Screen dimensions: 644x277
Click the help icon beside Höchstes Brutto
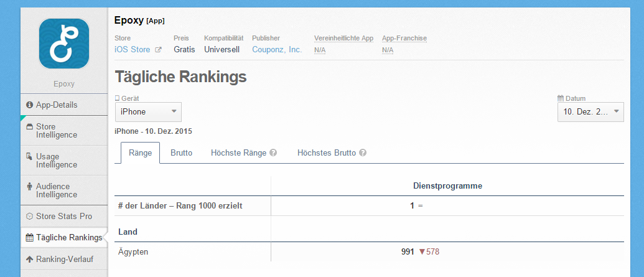pos(363,153)
